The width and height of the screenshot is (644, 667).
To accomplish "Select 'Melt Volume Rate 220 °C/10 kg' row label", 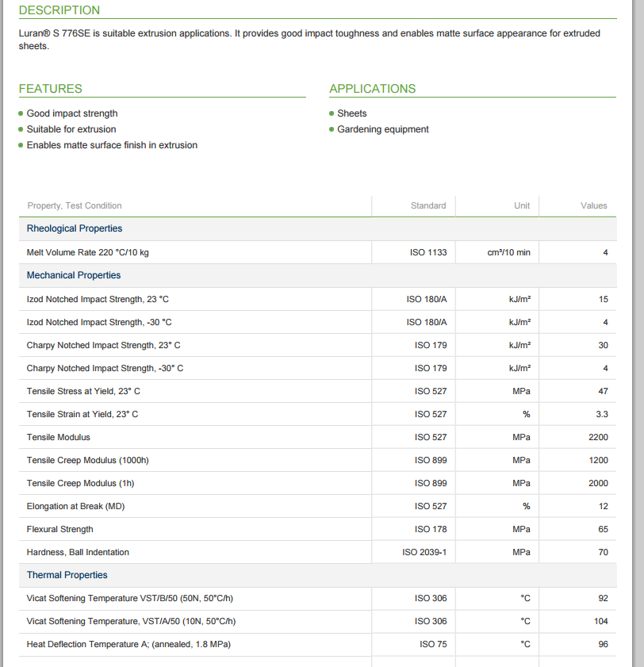I will click(x=87, y=252).
